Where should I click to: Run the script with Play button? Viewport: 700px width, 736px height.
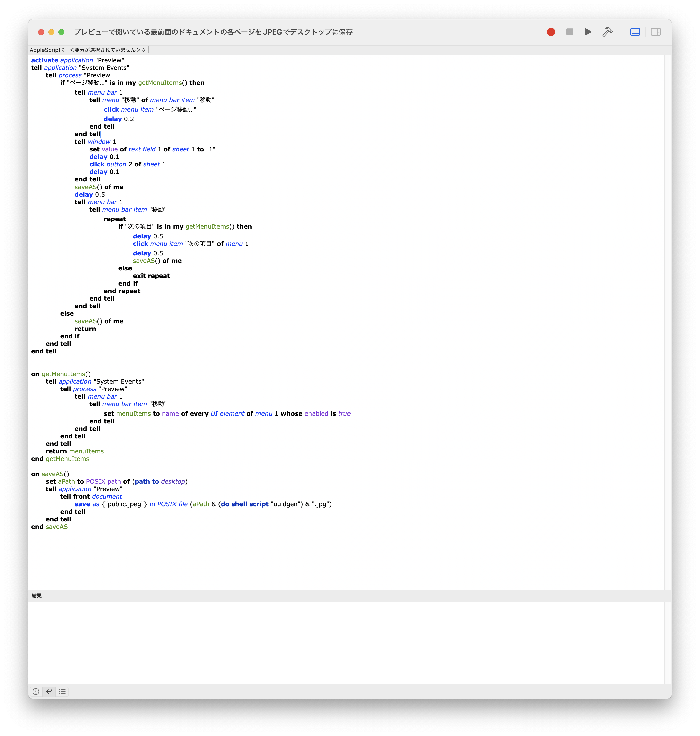pos(588,32)
